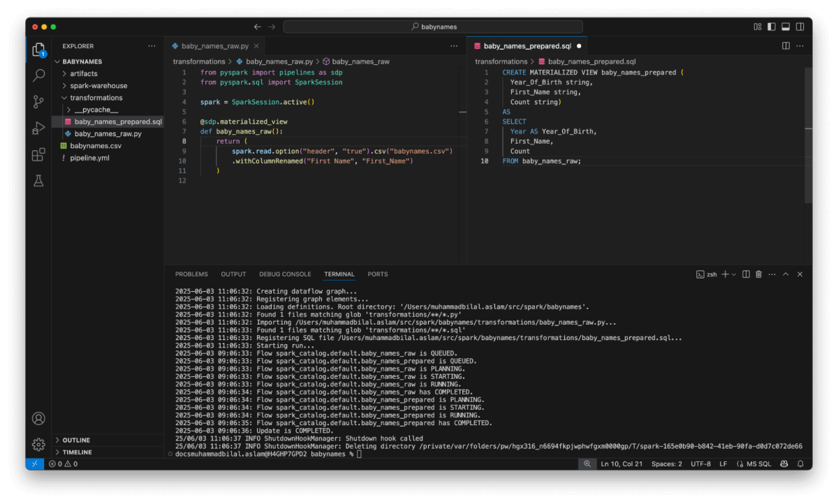Toggle the secondary side bar visibility

click(800, 27)
